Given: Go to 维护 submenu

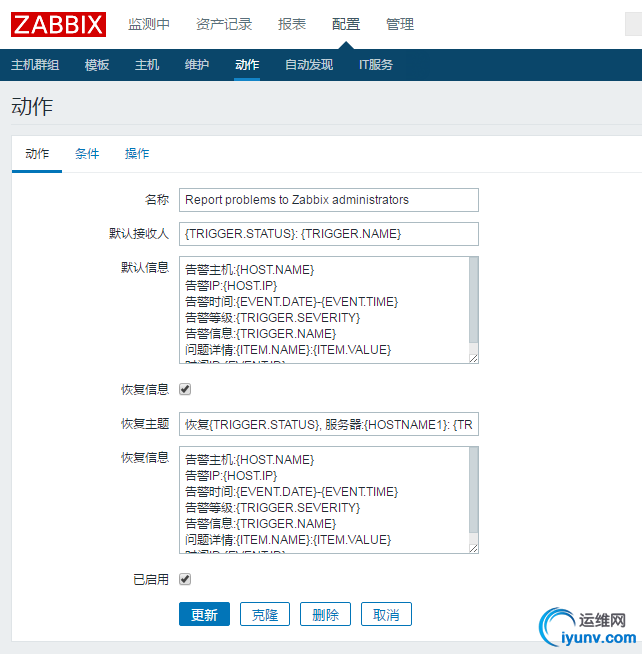Looking at the screenshot, I should 197,65.
